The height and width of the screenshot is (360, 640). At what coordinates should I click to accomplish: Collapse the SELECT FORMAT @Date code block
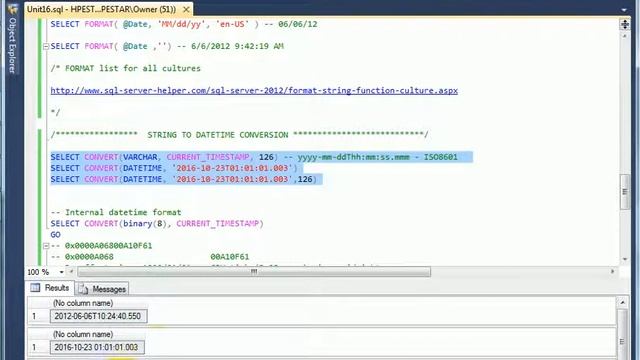tap(46, 47)
